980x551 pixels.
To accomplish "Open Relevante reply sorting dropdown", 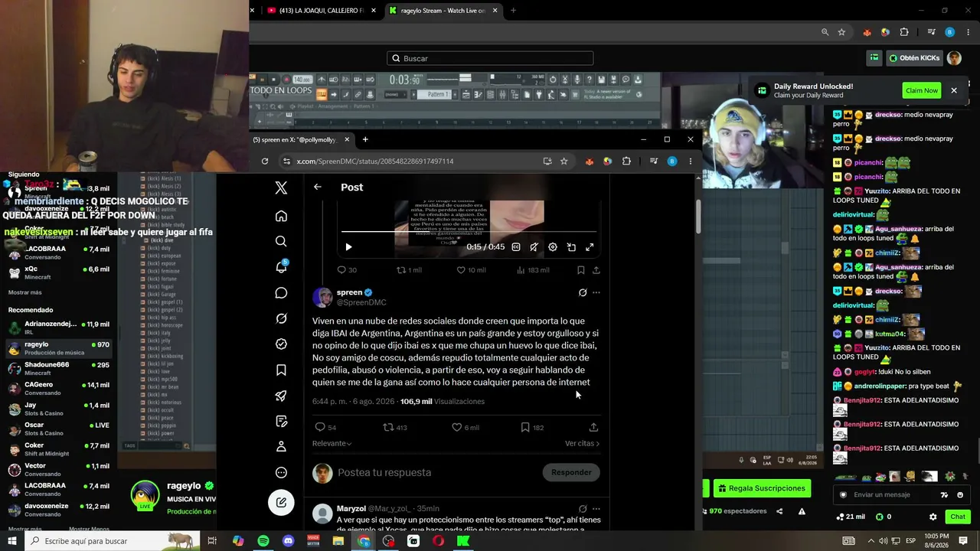I will tap(332, 443).
